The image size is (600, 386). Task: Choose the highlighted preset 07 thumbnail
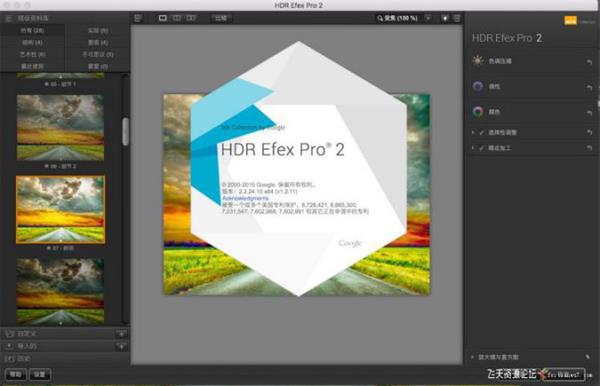pos(60,210)
